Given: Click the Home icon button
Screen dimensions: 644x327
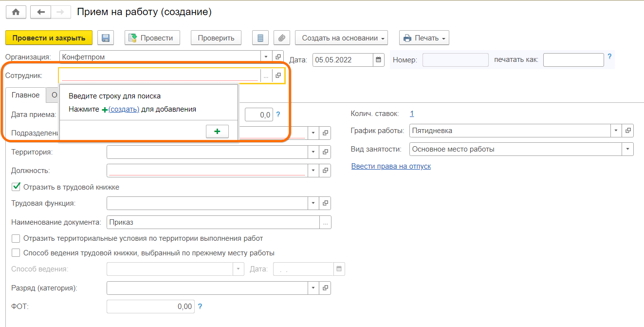Looking at the screenshot, I should tap(16, 12).
